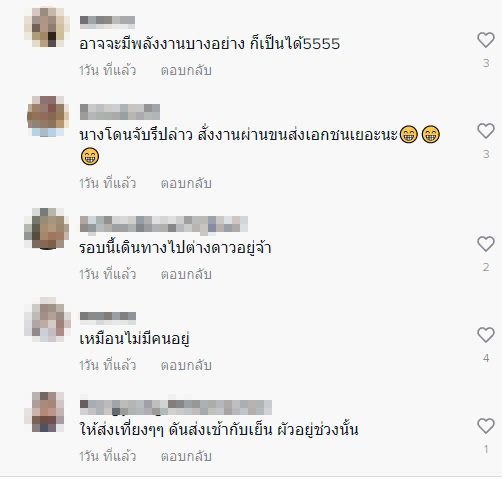This screenshot has width=502, height=480.
Task: Like the comment เหมือนไม่มีคนอยู่
Action: click(x=486, y=335)
